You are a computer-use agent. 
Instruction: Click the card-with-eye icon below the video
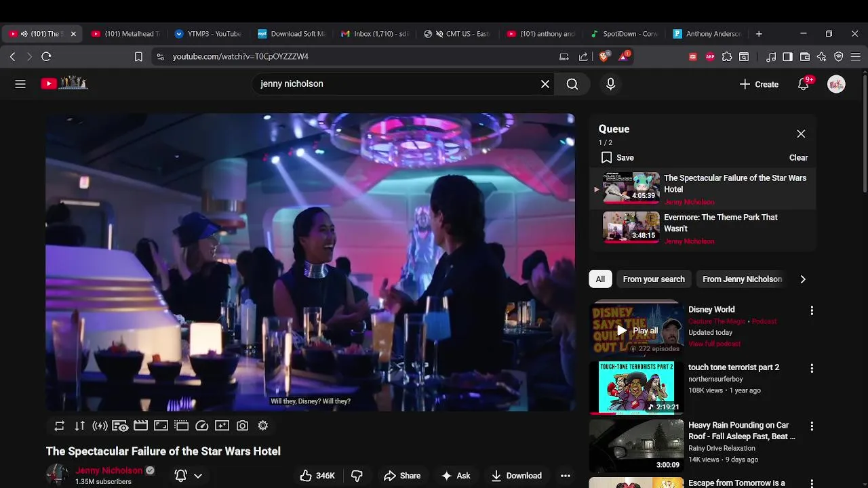tap(120, 426)
